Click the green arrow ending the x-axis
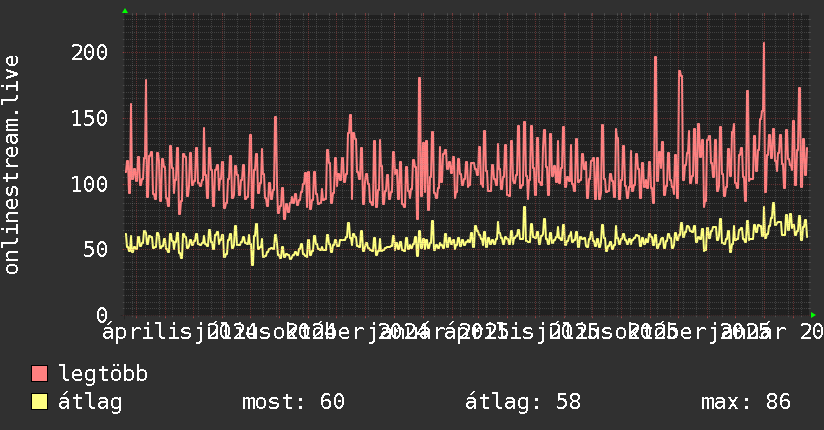 813,315
